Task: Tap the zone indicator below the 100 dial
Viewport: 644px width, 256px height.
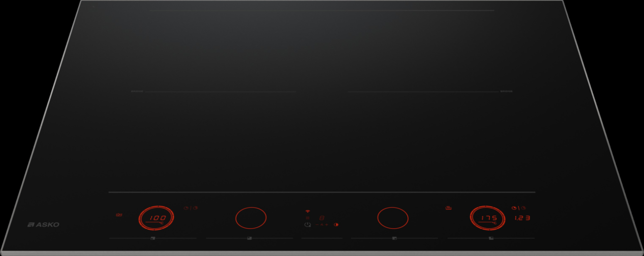Action: point(153,239)
